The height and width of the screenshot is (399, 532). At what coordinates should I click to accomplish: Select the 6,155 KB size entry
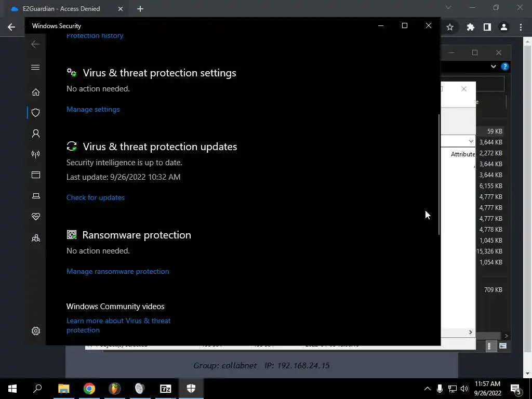point(490,186)
